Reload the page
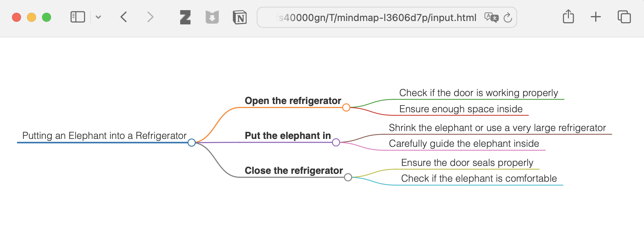The image size is (644, 226). 508,17
